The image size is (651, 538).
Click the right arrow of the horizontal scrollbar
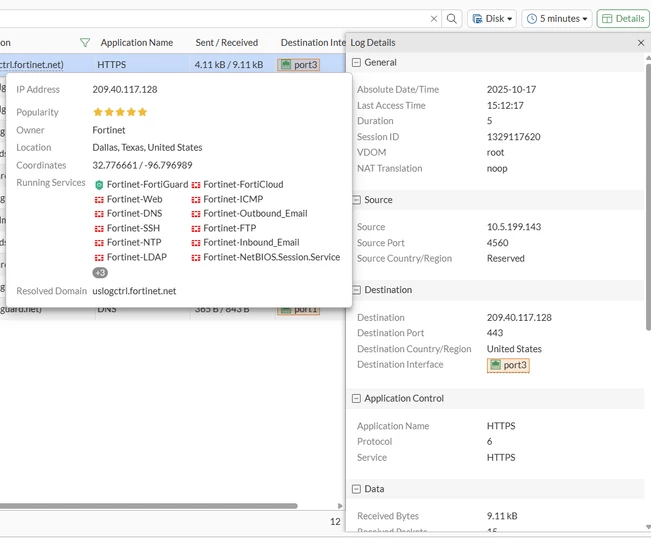click(340, 506)
